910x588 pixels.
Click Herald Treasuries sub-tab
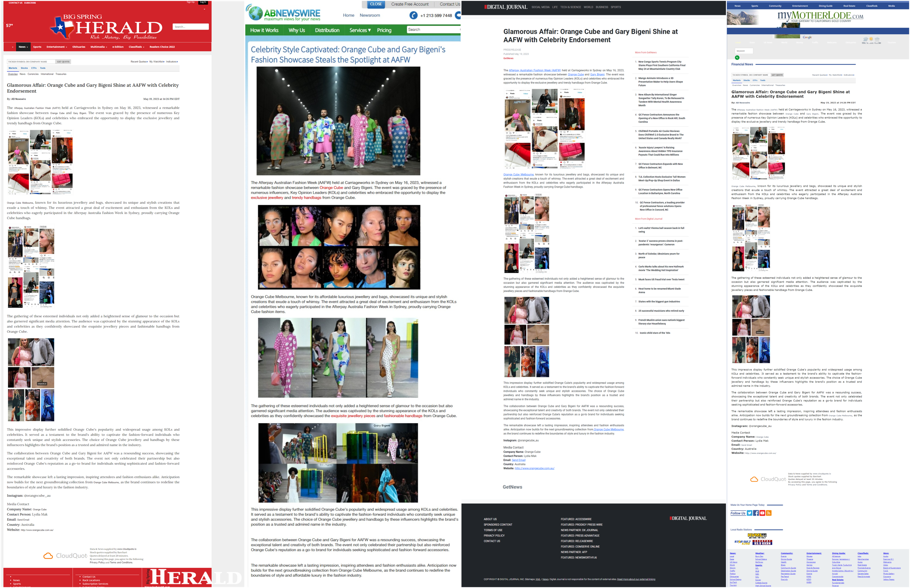click(61, 74)
